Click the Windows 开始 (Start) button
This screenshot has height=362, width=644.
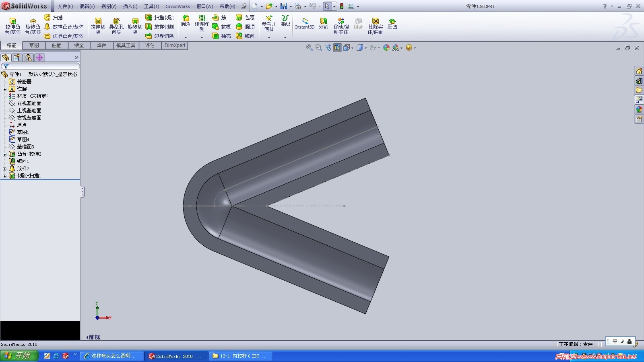click(19, 356)
